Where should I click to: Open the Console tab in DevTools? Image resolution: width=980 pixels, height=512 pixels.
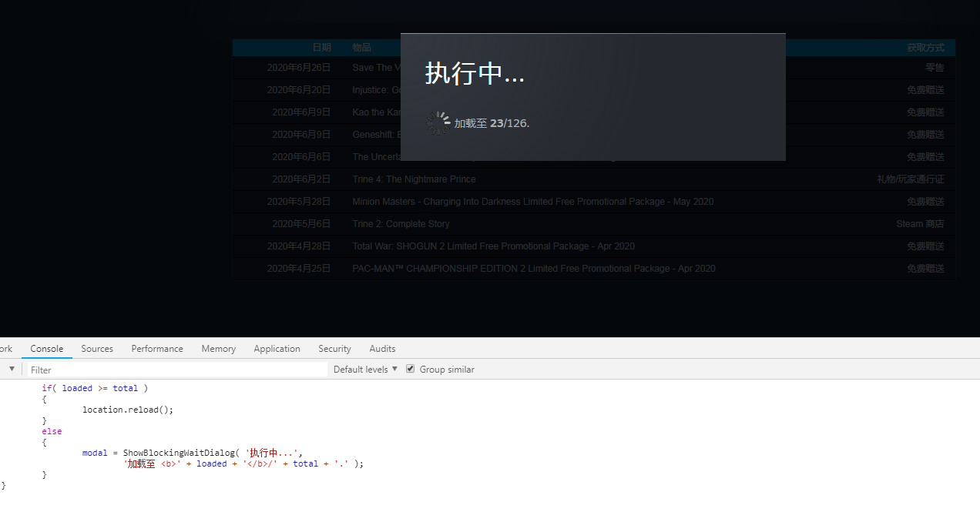tap(47, 349)
